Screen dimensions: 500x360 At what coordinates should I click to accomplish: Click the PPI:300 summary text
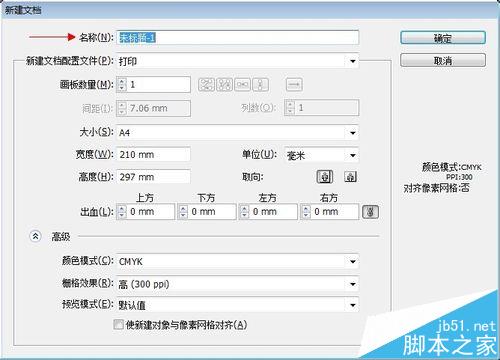[x=459, y=177]
